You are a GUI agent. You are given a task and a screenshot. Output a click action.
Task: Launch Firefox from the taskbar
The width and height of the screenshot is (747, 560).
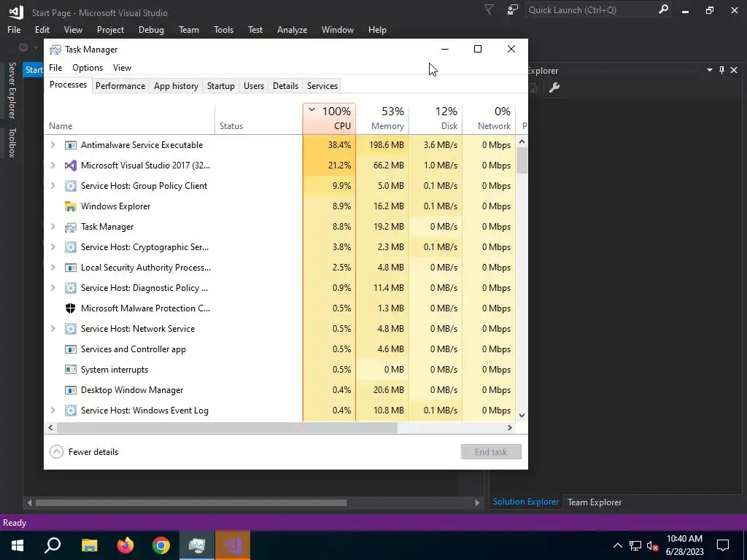click(x=125, y=545)
